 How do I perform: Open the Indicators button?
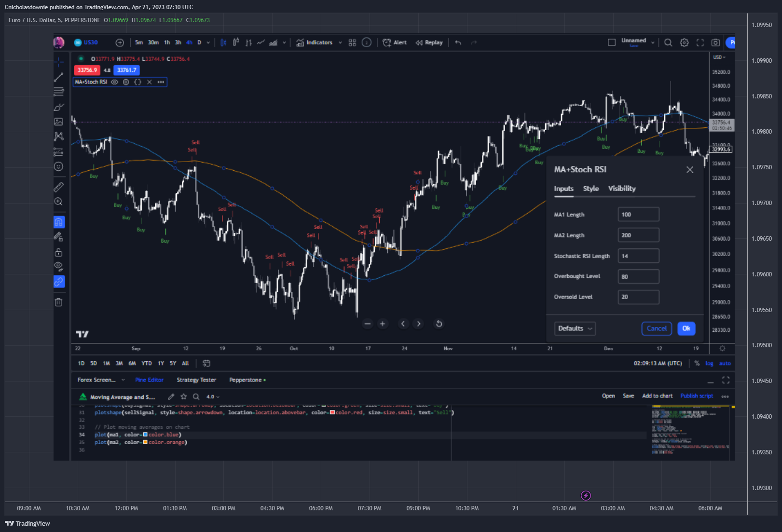pyautogui.click(x=315, y=42)
